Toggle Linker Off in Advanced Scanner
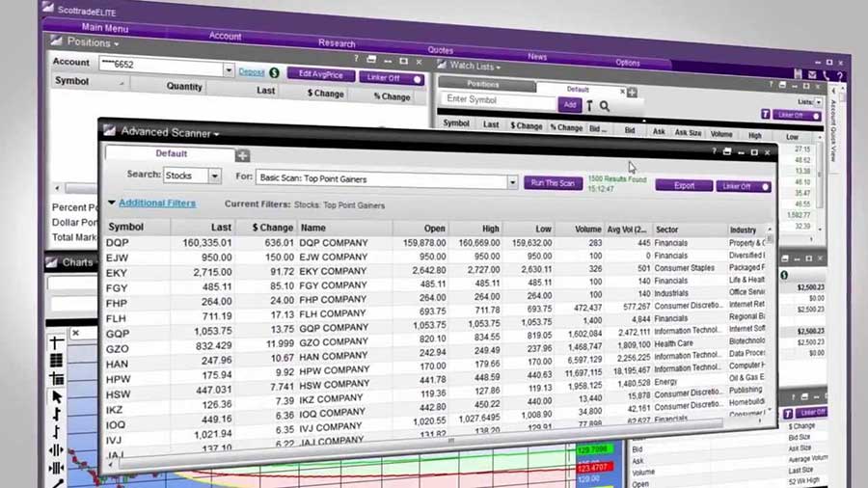This screenshot has height=488, width=868. [743, 186]
